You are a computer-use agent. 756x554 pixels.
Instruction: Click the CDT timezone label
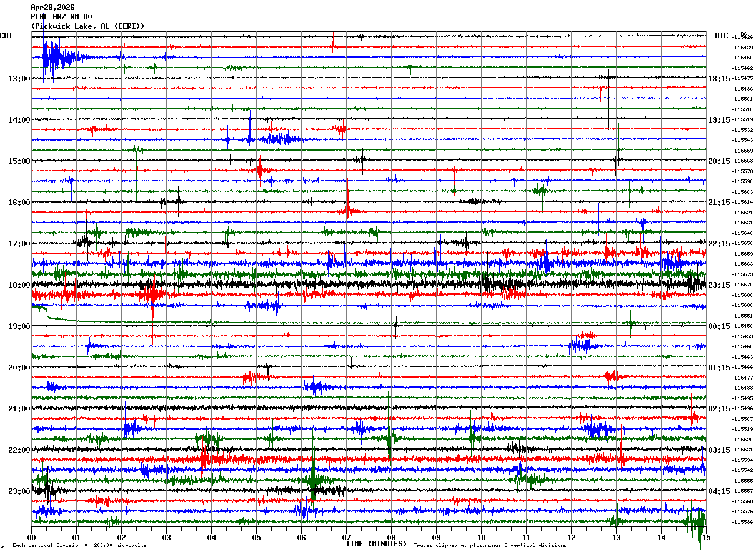pos(6,36)
